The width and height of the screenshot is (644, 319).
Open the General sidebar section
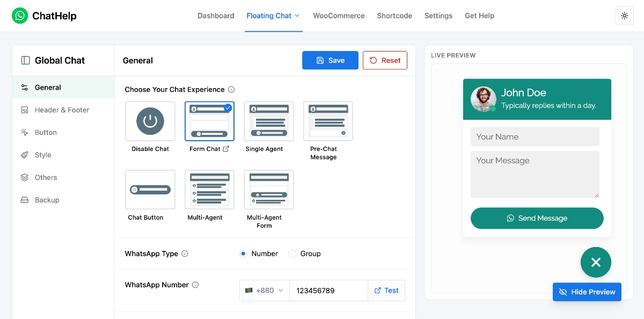(x=63, y=88)
